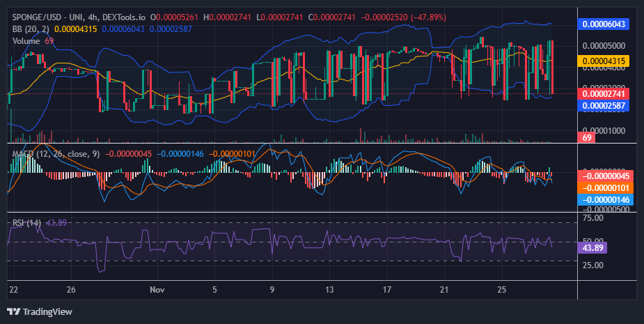Screen dimensions: 644x324
Task: Click the 13 date label on time axis
Action: (329, 289)
